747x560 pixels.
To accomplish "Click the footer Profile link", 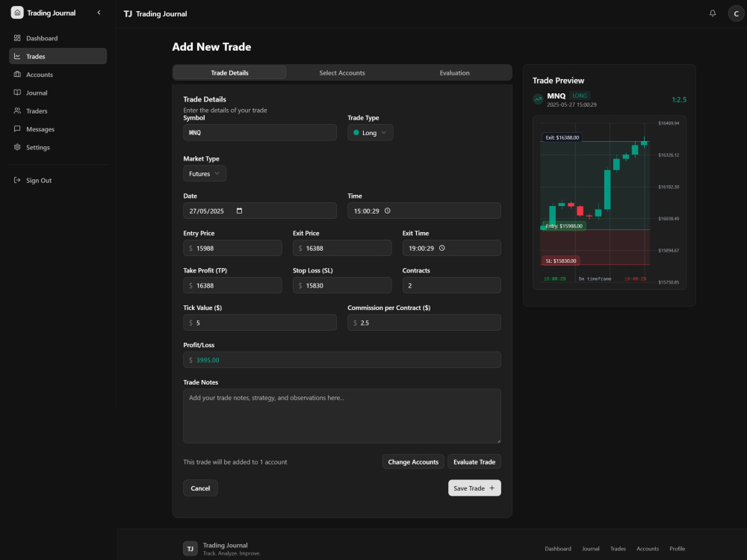I will [x=677, y=549].
